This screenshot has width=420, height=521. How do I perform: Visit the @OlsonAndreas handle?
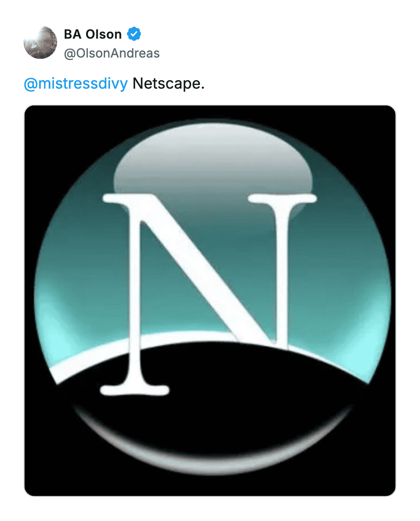click(112, 53)
